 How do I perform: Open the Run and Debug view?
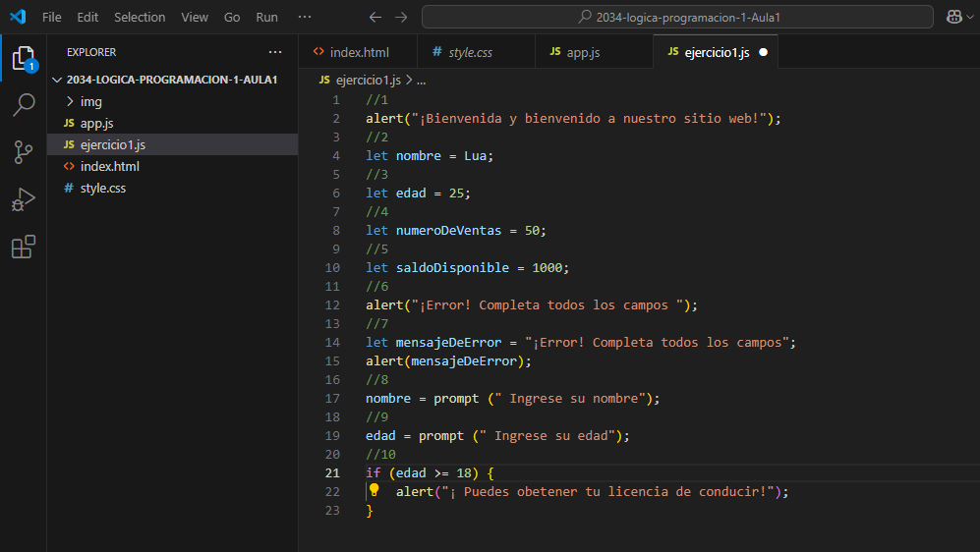[24, 199]
